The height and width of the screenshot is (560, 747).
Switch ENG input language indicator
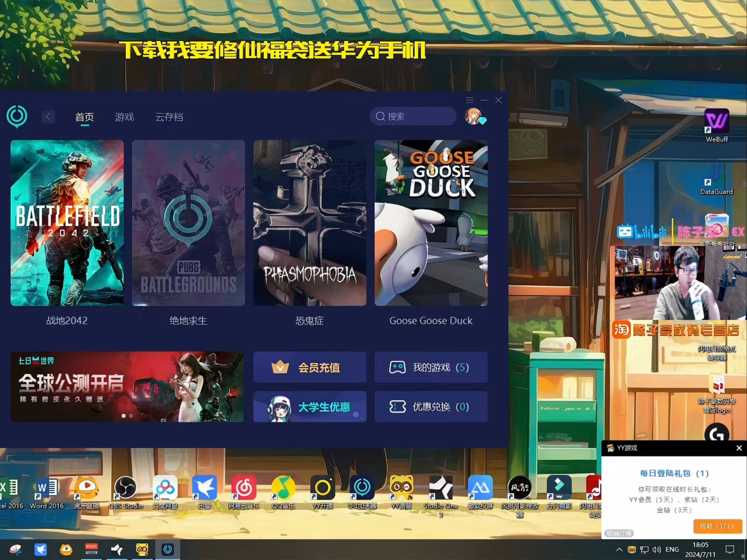pyautogui.click(x=672, y=550)
